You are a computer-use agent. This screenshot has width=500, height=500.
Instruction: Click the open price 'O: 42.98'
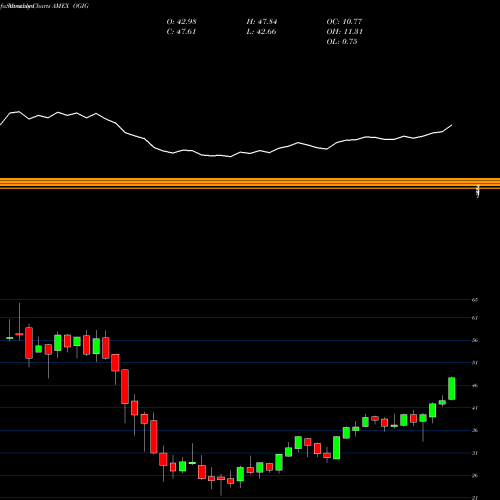point(181,22)
